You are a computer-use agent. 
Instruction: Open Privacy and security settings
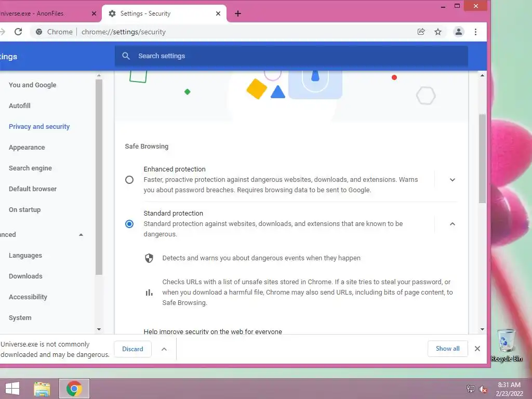(39, 127)
